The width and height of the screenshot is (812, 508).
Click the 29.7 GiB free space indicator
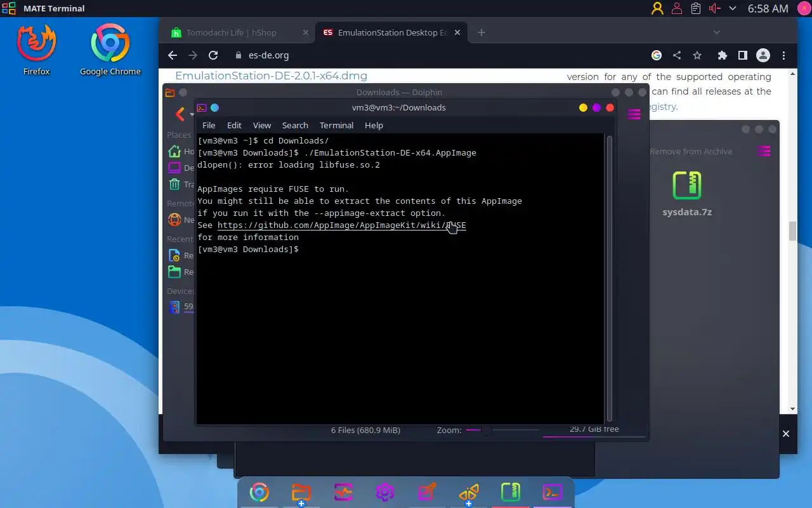coord(594,429)
